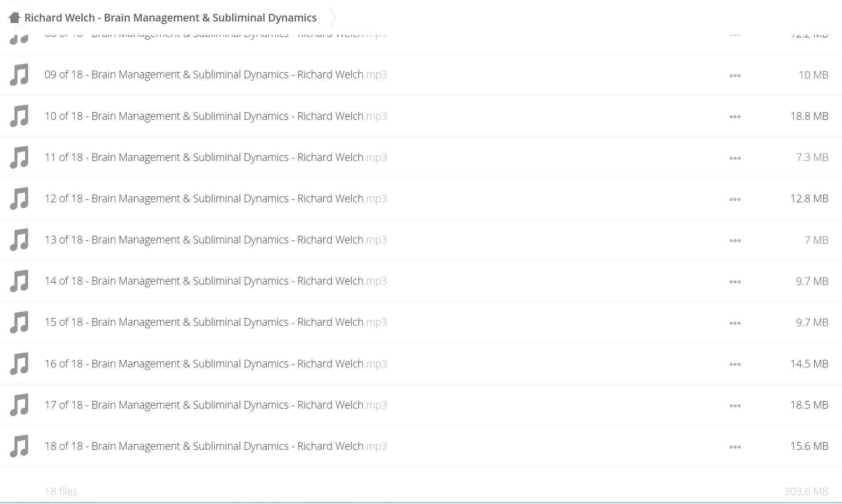This screenshot has height=504, width=842.
Task: Click the 9.7 MB size of file 14
Action: click(812, 281)
